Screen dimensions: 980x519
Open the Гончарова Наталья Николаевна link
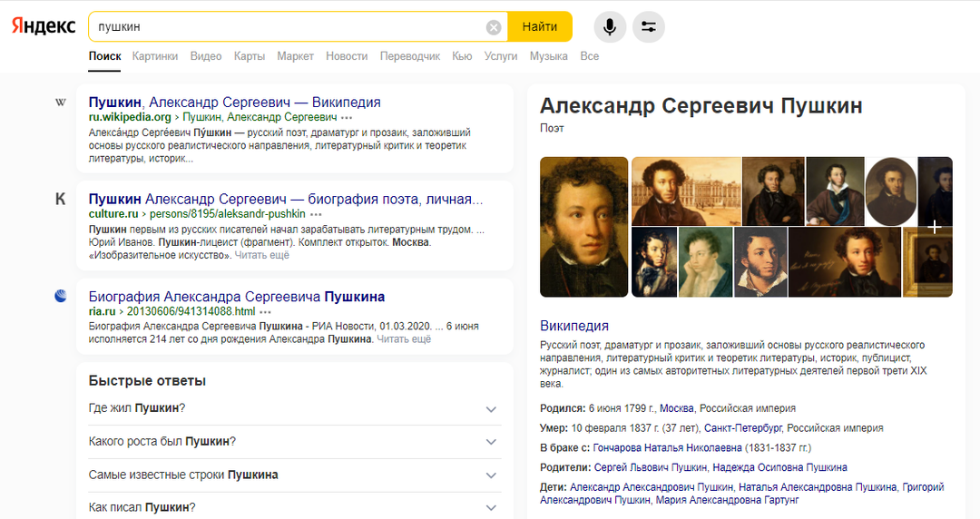pos(668,448)
